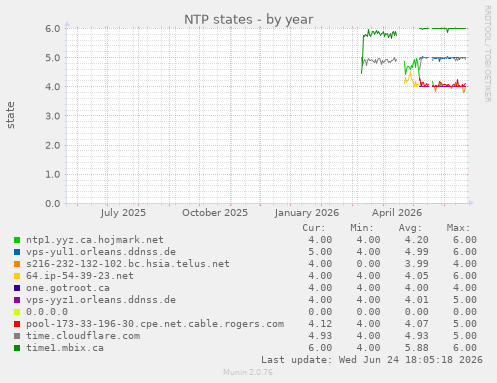Click the 6.0 y-axis tick label

coord(53,29)
